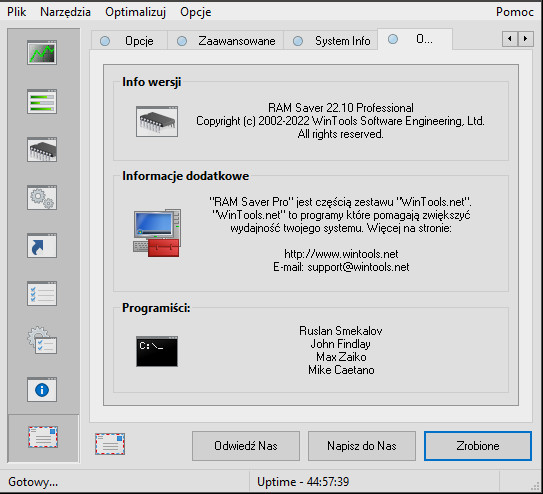Click the Info wersji heading
This screenshot has height=494, width=543.
tap(151, 82)
